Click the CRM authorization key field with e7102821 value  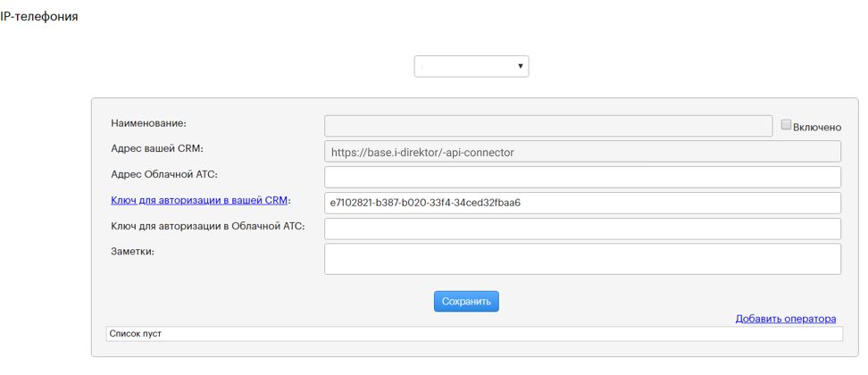point(582,203)
